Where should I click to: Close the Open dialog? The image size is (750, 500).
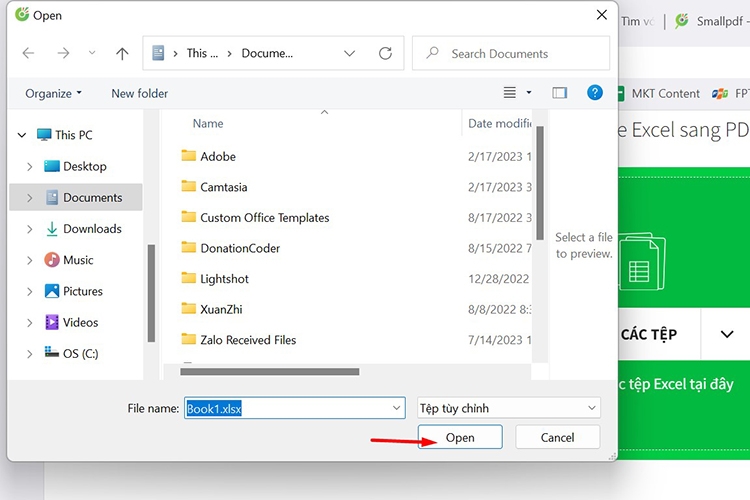(602, 15)
